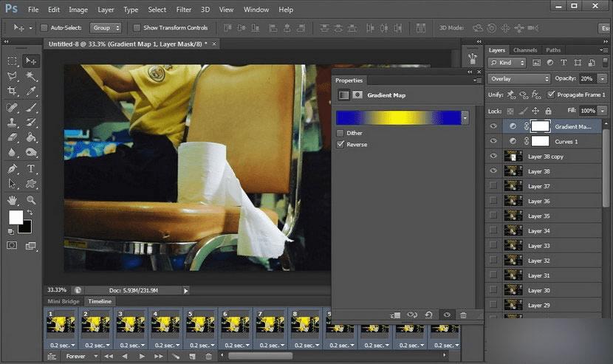Expand the gradient picker dropdown arrow
This screenshot has height=364, width=613.
(465, 117)
